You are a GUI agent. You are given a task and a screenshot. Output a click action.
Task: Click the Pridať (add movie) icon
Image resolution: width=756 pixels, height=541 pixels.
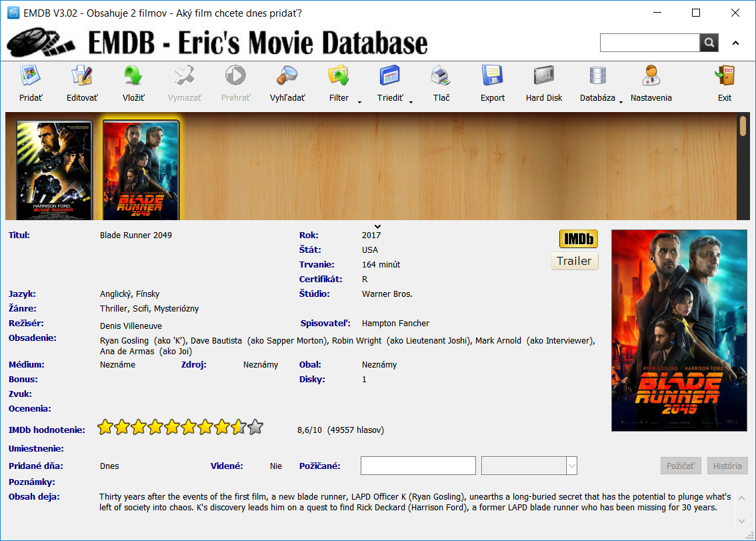click(x=31, y=76)
